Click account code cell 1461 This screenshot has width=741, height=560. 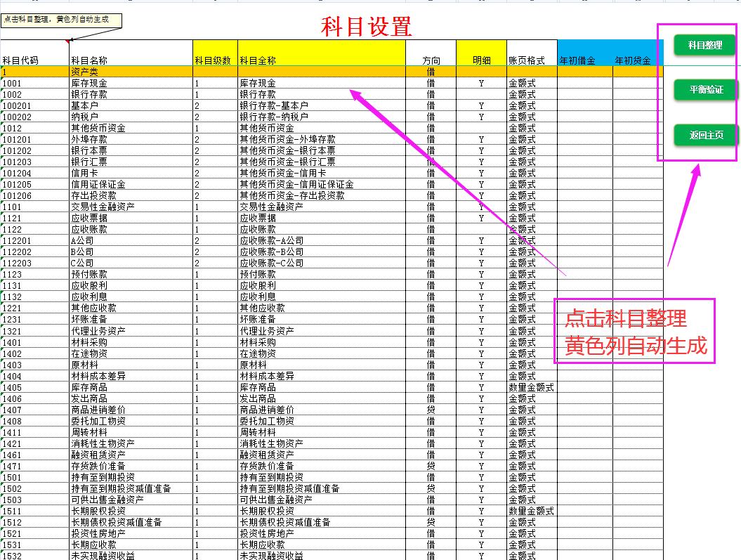coord(35,455)
